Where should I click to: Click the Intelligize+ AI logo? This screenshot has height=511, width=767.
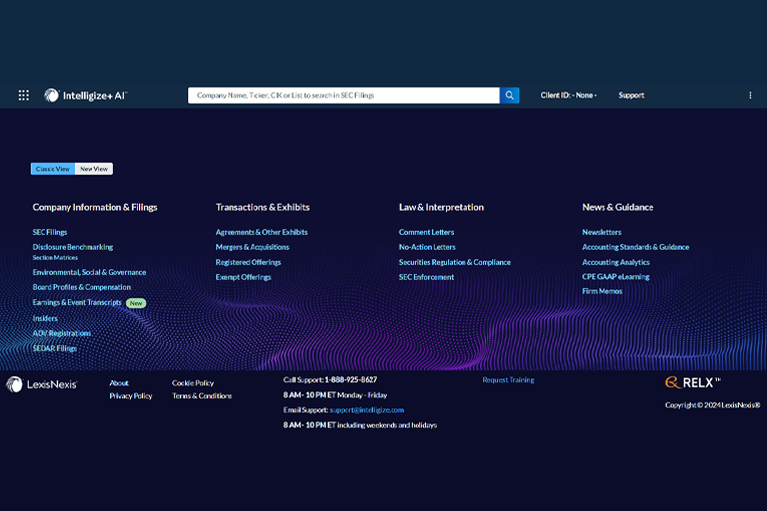point(86,95)
